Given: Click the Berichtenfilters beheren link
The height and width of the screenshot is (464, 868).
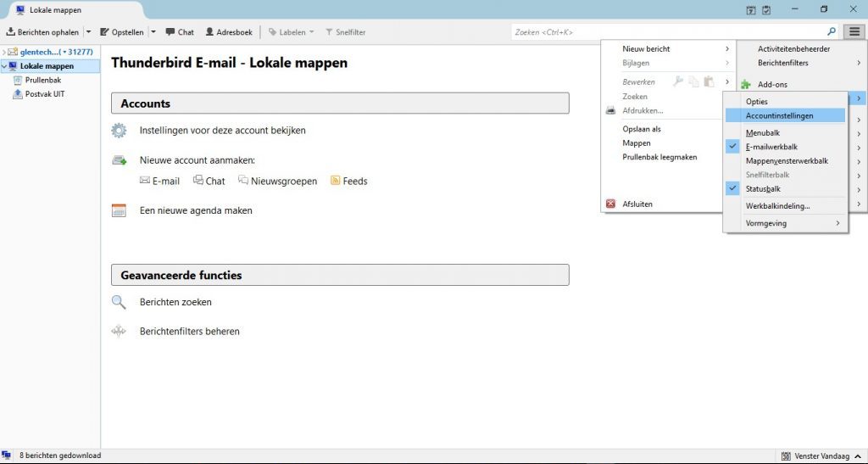Looking at the screenshot, I should click(x=190, y=331).
